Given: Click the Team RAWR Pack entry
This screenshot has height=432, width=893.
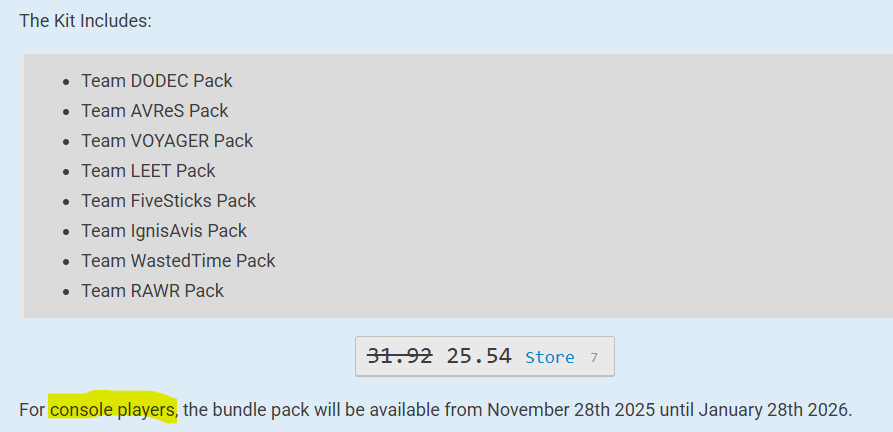Looking at the screenshot, I should click(152, 291).
